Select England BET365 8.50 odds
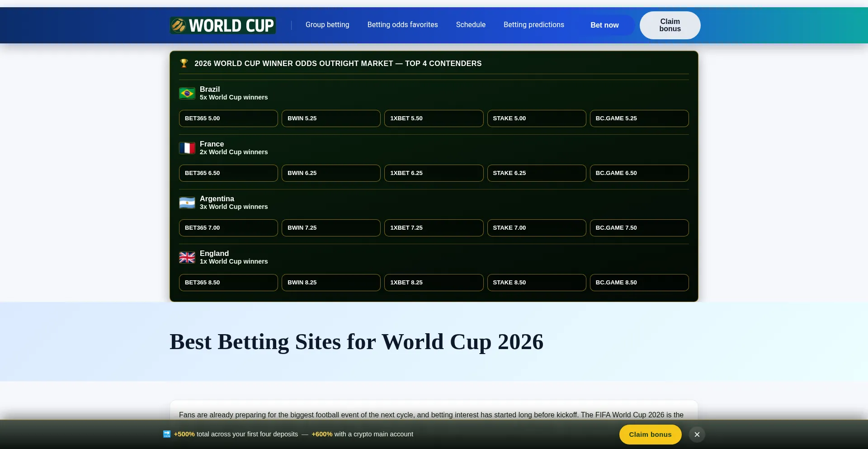The height and width of the screenshot is (449, 868). [228, 283]
